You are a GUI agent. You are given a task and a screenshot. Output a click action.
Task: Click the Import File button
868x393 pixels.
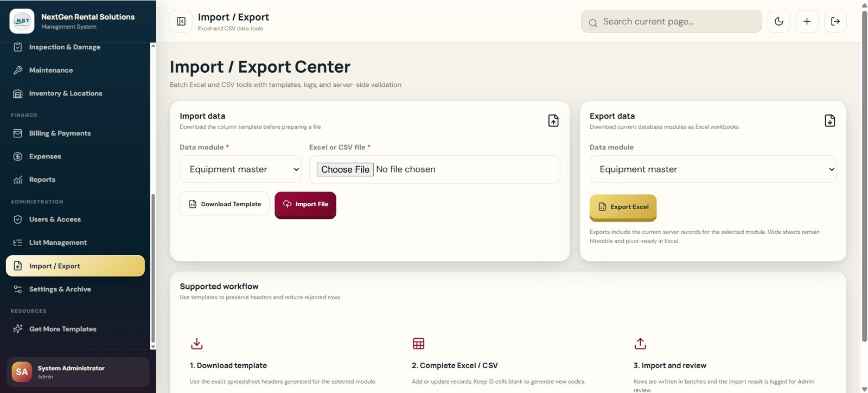click(305, 205)
